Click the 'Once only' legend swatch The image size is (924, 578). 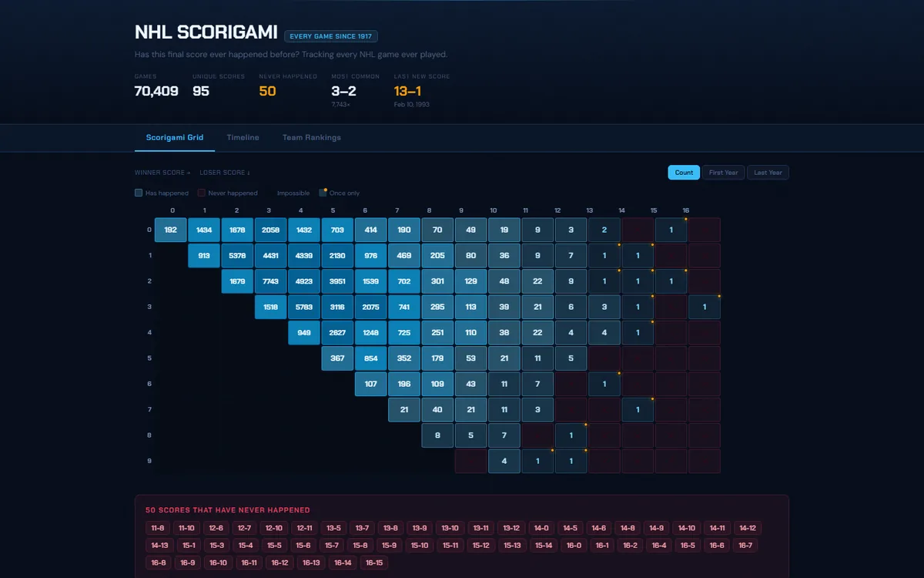point(323,193)
